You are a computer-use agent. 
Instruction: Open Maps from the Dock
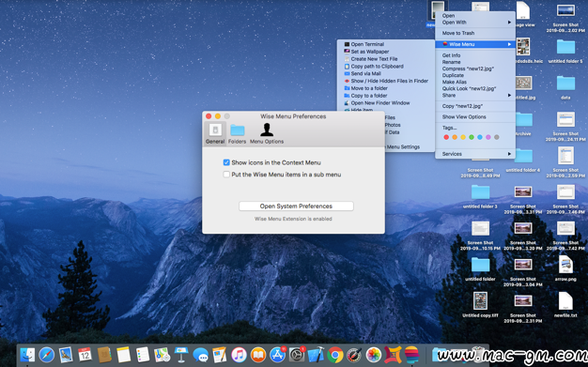pos(162,355)
